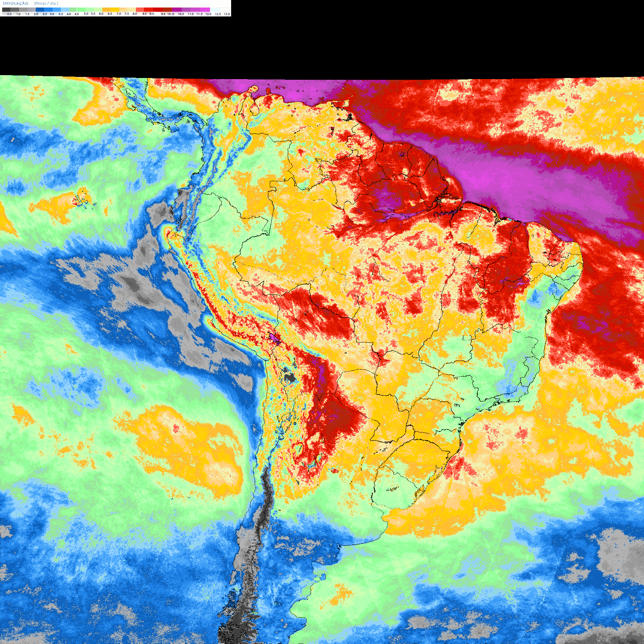This screenshot has width=644, height=644.
Task: Click the 1.5 legend value
Action: coord(27,14)
